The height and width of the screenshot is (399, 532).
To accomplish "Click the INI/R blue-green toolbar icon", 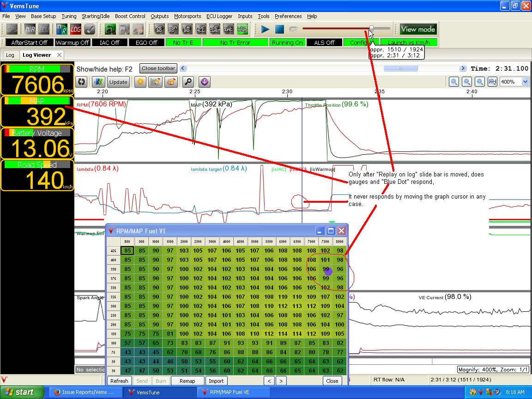I will pyautogui.click(x=61, y=29).
